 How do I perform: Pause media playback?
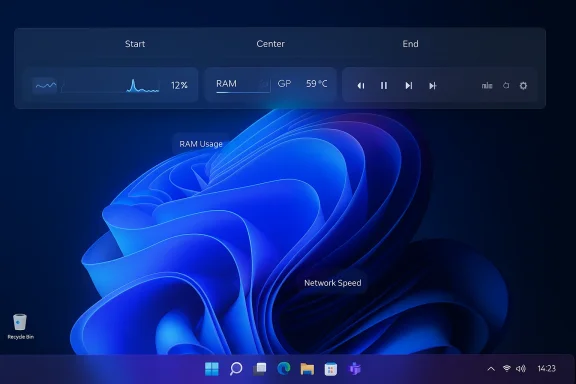click(x=384, y=86)
